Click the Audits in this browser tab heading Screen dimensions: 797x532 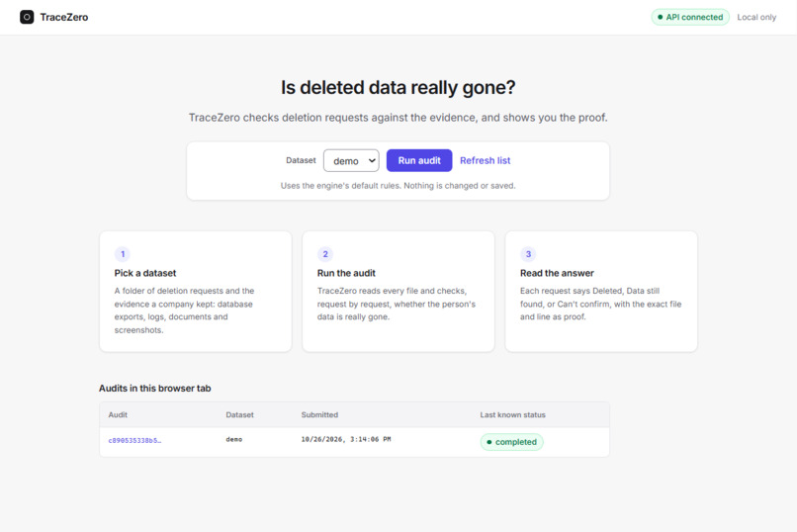pyautogui.click(x=155, y=389)
